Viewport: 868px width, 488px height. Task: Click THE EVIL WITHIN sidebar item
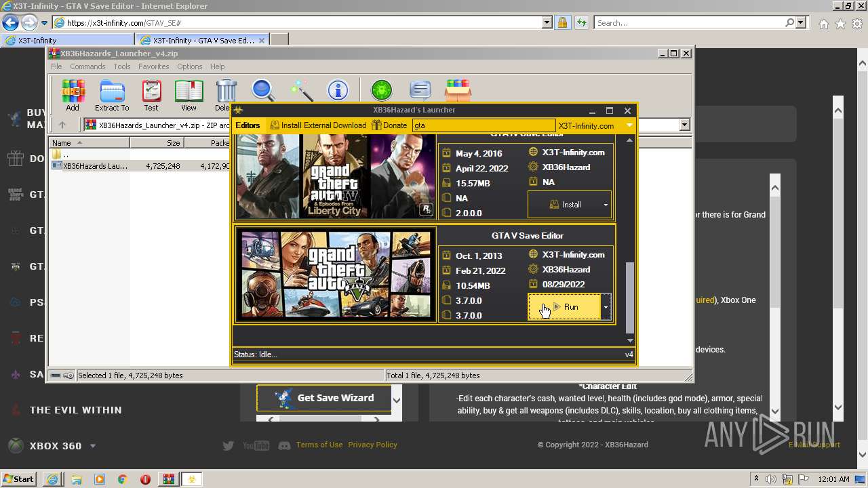pos(75,410)
